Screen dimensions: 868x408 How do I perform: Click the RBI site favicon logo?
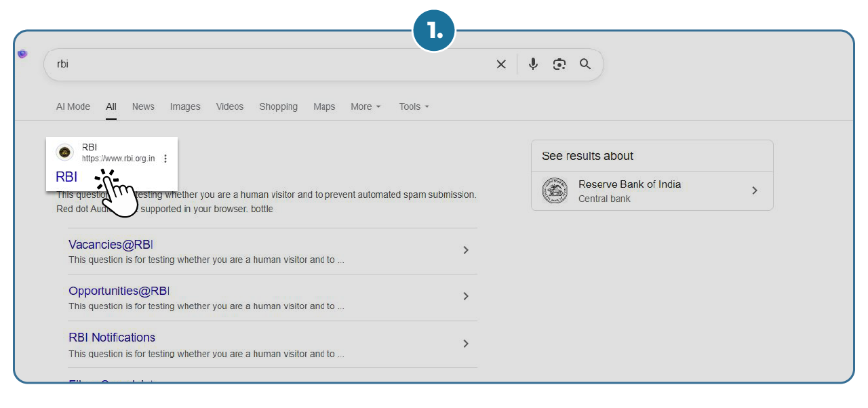click(x=65, y=152)
